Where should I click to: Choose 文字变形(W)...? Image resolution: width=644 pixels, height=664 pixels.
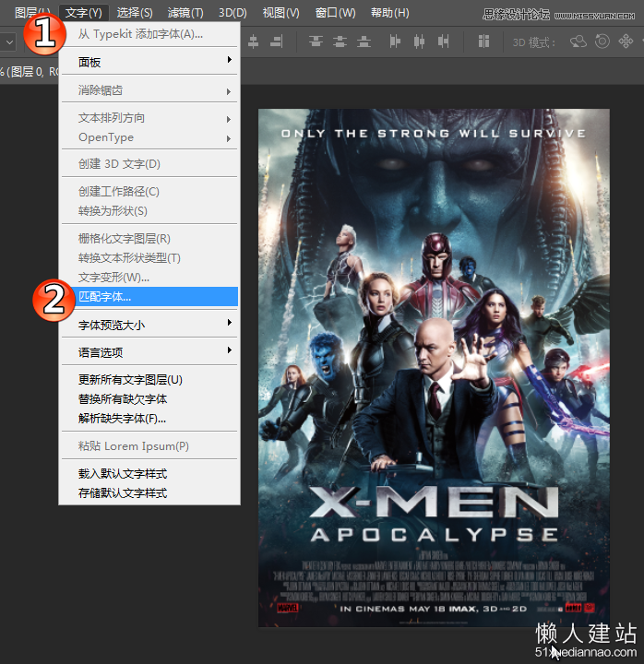(x=149, y=278)
